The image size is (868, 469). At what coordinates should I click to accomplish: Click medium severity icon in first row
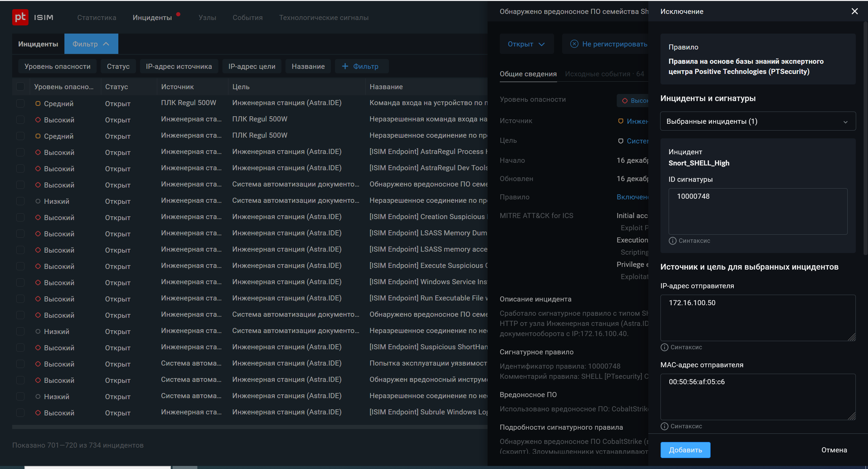point(38,103)
